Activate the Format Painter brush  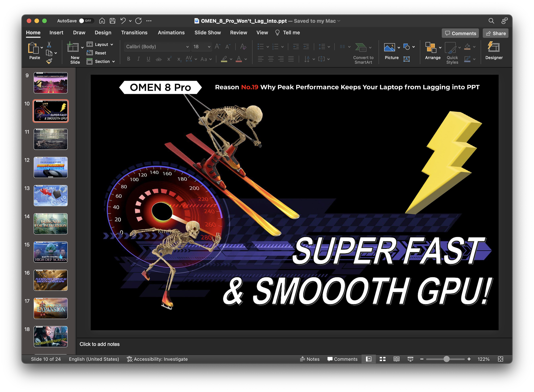[49, 61]
